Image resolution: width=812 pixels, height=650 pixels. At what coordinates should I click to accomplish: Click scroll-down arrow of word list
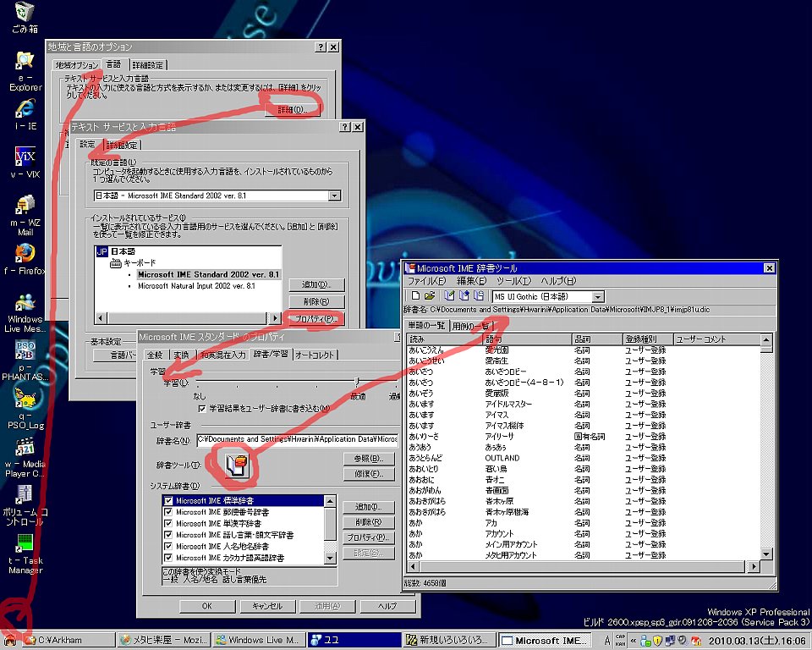[x=766, y=554]
